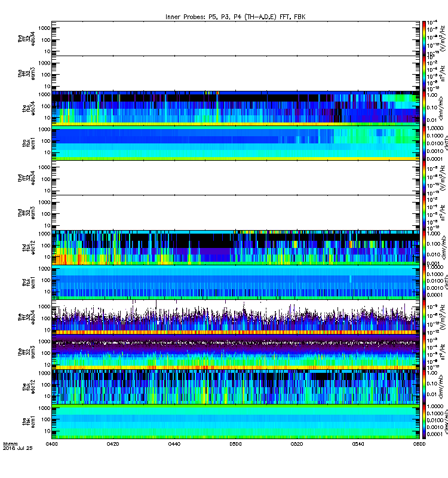The image size is (448, 478).
Task: Click inside the the fbk edc12 spectrogram
Action: [x=235, y=387]
